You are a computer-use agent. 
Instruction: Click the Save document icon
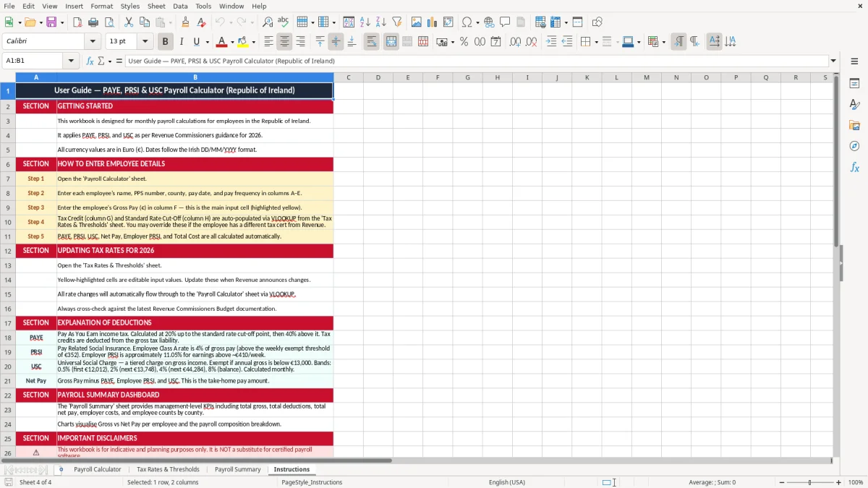tap(51, 22)
